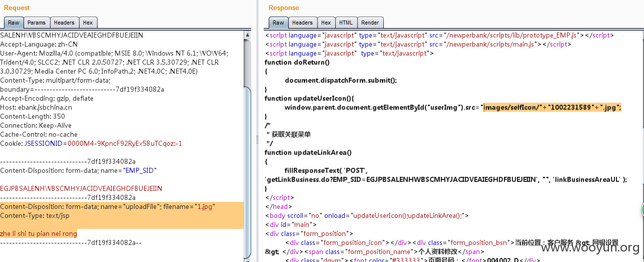Click the name="EMP_SID" Content-Disposition line
This screenshot has width=644, height=262.
[x=79, y=170]
